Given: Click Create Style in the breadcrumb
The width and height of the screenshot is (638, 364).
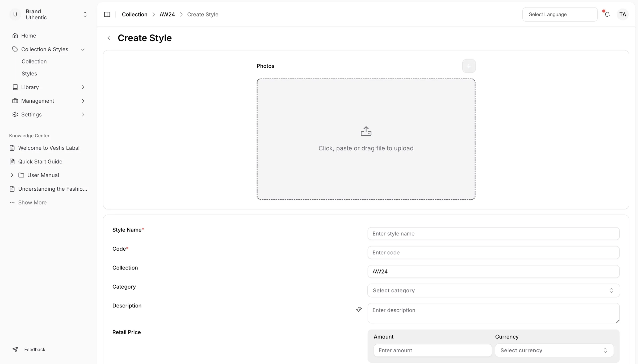Looking at the screenshot, I should pyautogui.click(x=203, y=14).
